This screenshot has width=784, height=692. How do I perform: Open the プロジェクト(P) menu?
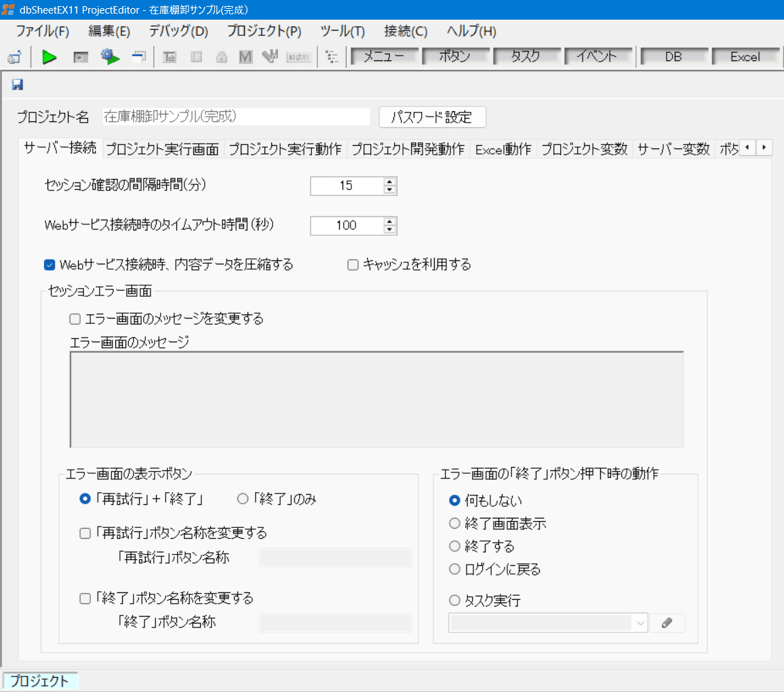coord(264,31)
